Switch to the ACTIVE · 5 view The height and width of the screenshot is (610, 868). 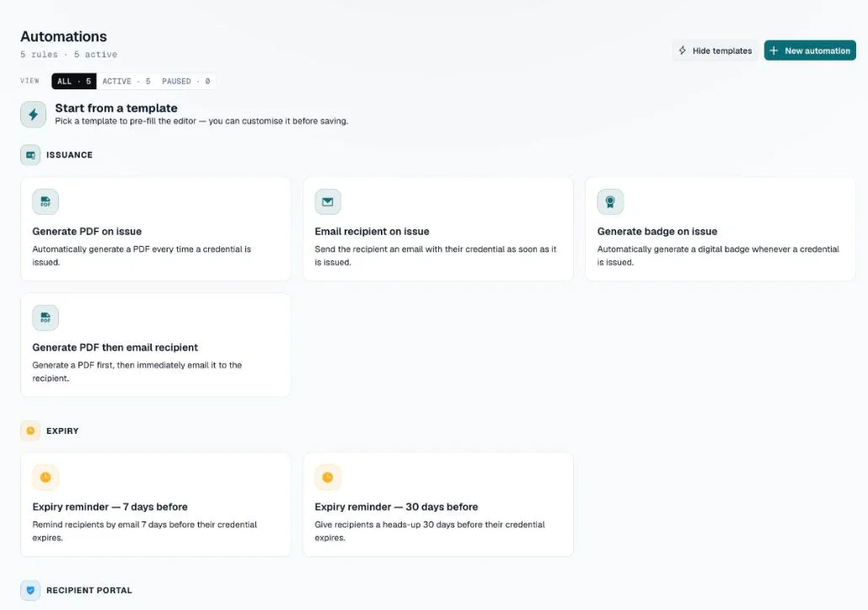click(126, 82)
